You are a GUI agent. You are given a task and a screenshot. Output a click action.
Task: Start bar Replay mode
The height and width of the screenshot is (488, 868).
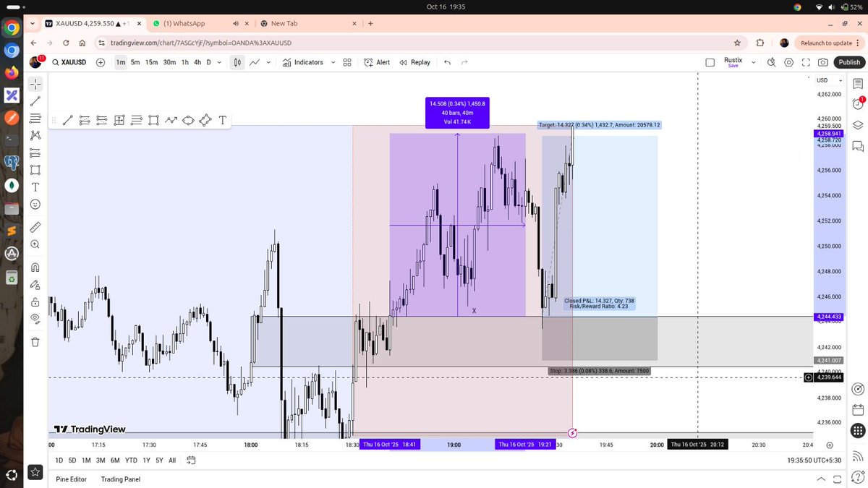[414, 62]
